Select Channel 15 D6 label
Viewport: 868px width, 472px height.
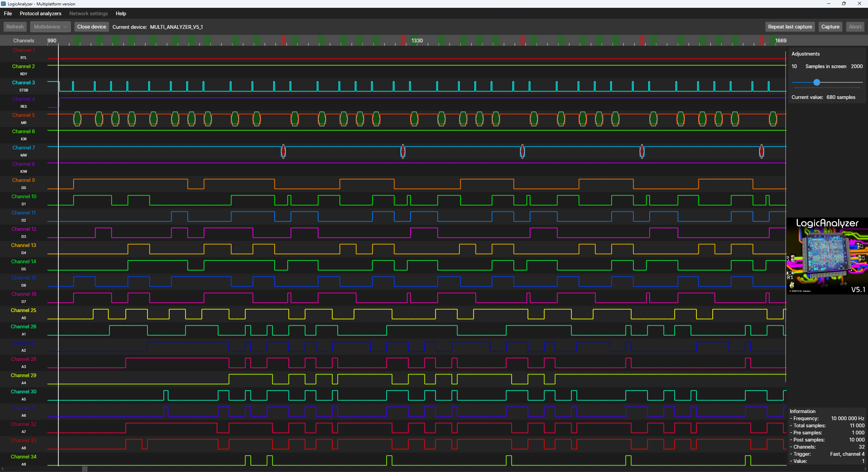click(x=24, y=281)
